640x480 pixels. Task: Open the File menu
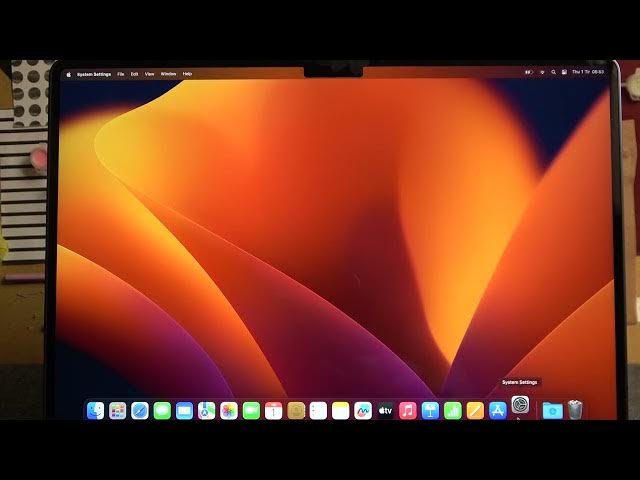[121, 74]
